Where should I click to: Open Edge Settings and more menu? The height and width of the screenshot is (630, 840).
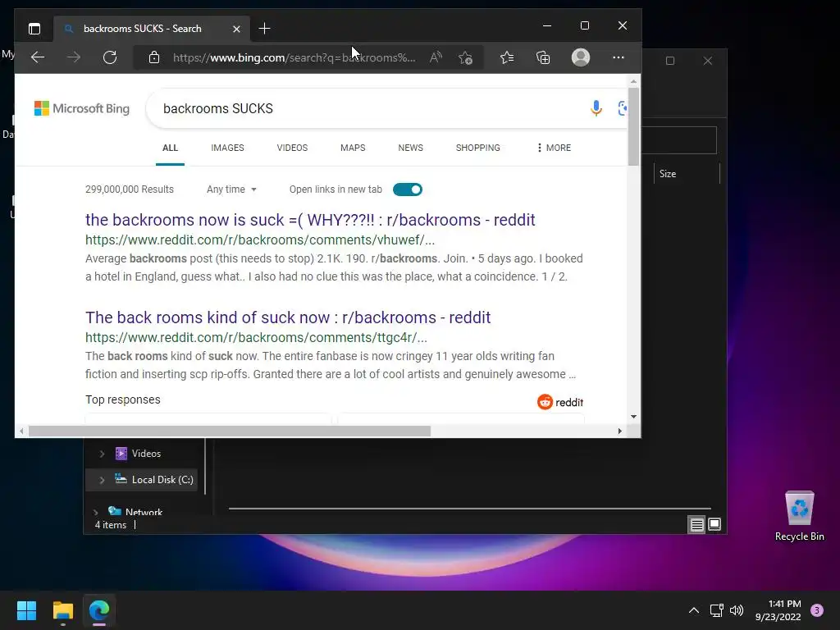click(x=619, y=57)
